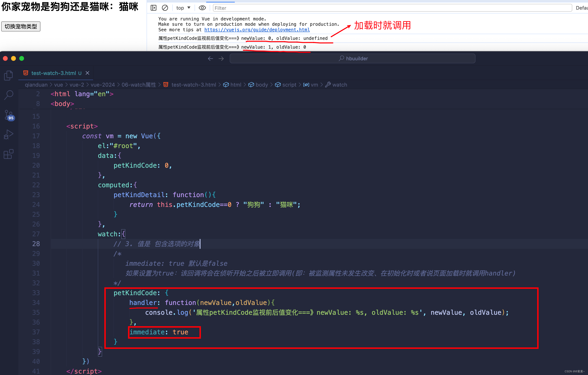Select the test-watch-3.html editor tab
Screen dimensions: 588x375
click(53, 73)
